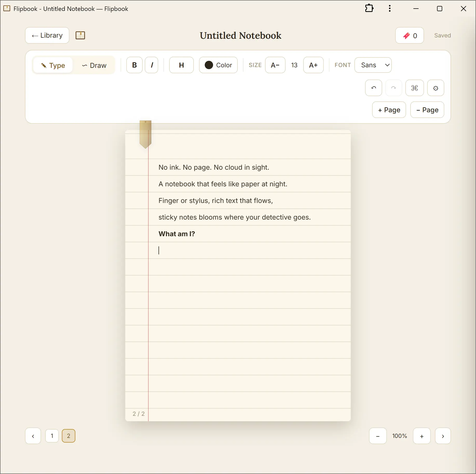Minimize the Flipbook window
The width and height of the screenshot is (476, 474).
click(416, 9)
